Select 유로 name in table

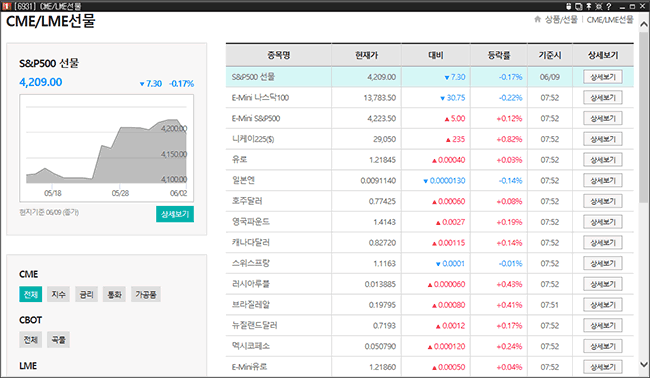240,160
